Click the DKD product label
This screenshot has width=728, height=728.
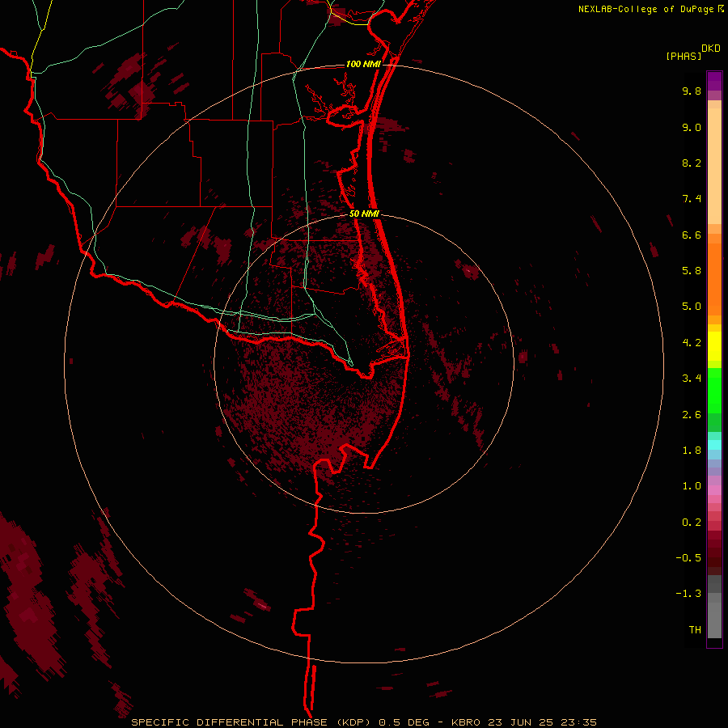pyautogui.click(x=711, y=49)
